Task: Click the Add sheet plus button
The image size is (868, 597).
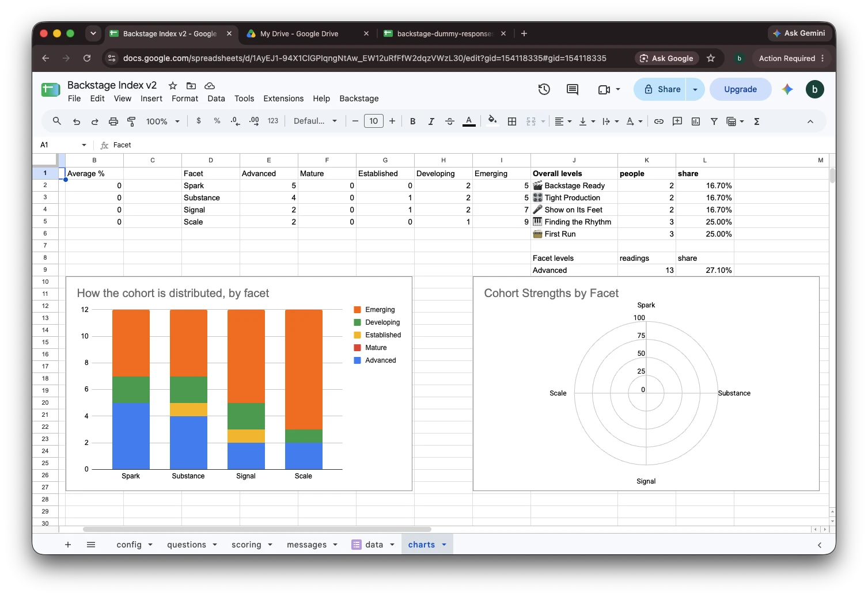Action: pyautogui.click(x=68, y=545)
